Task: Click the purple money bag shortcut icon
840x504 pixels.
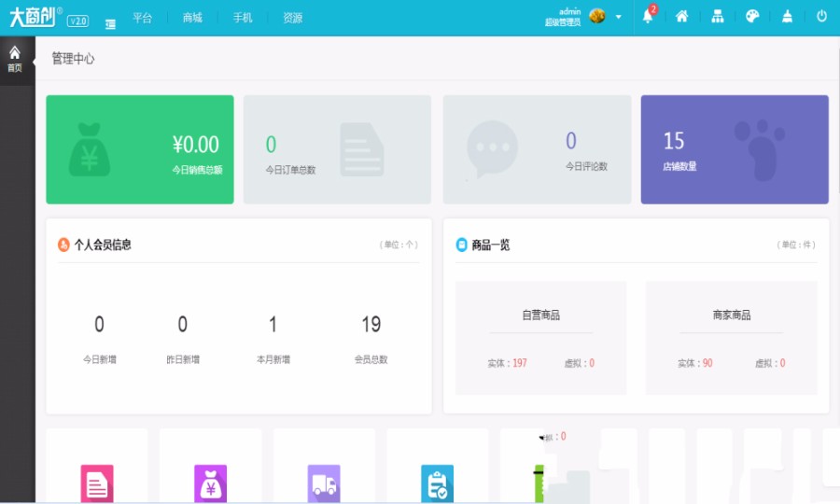Action: coord(210,483)
